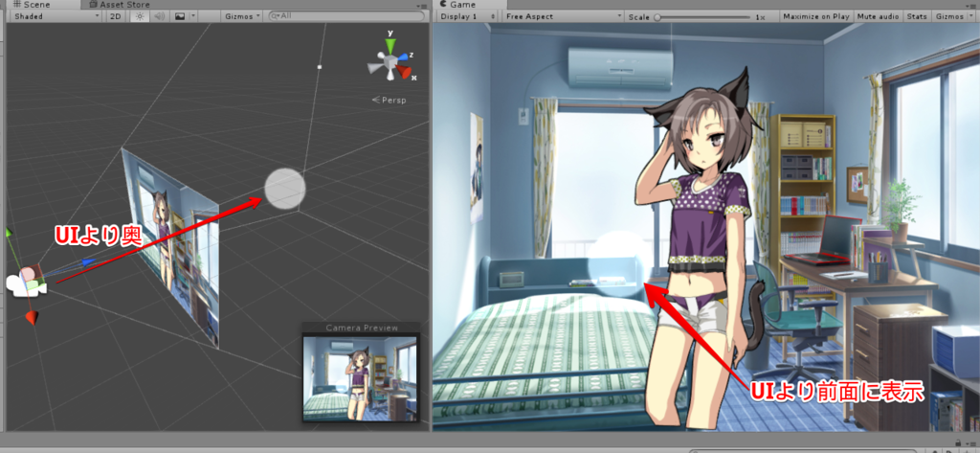Open the Display 1 dropdown

tap(467, 16)
